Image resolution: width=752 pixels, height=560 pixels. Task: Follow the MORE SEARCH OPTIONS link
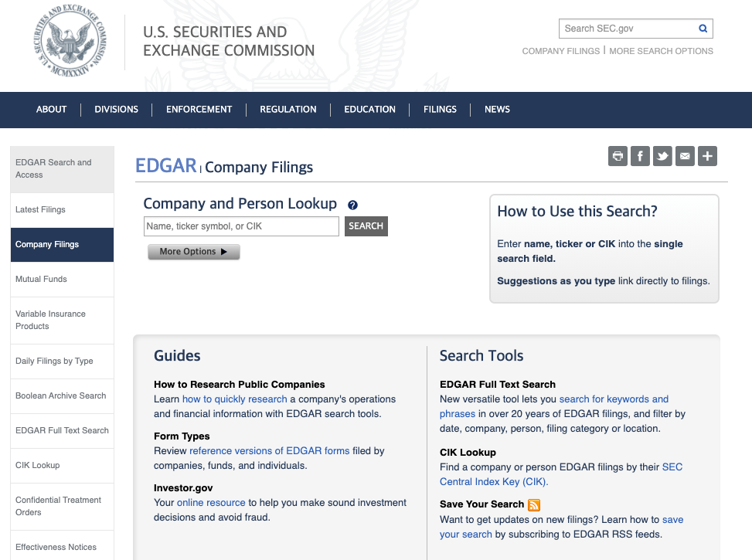[x=661, y=51]
